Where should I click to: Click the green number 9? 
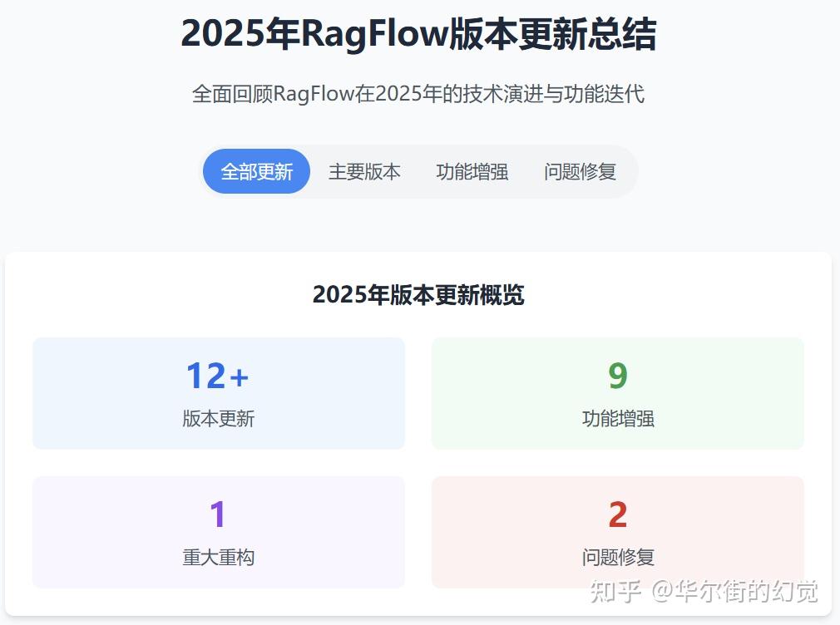point(617,376)
